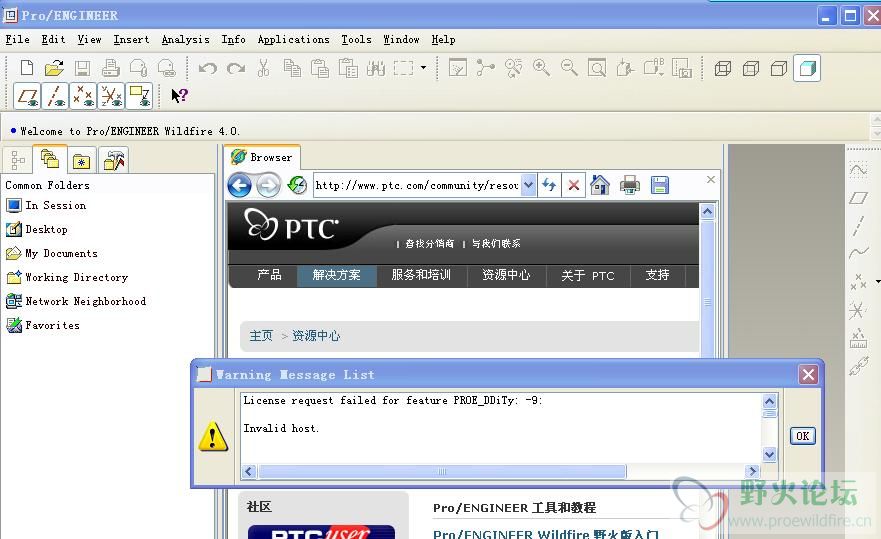
Task: Open the File menu
Action: tap(17, 39)
